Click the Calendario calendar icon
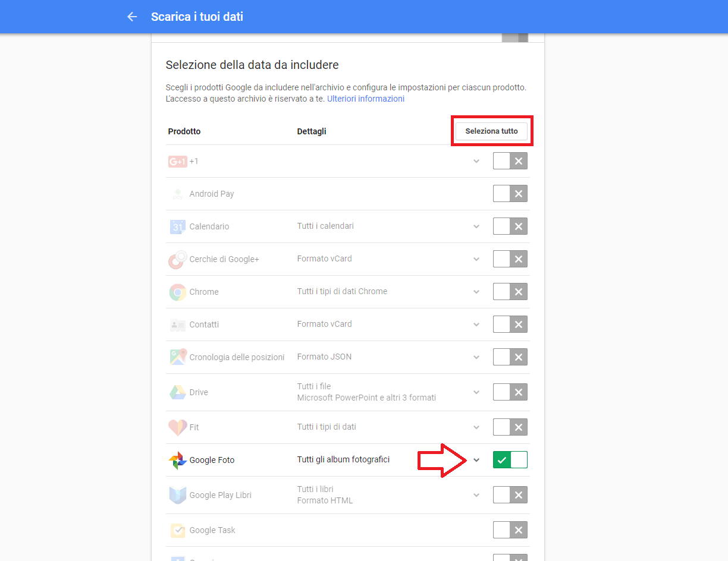Viewport: 728px width, 561px height. point(177,226)
